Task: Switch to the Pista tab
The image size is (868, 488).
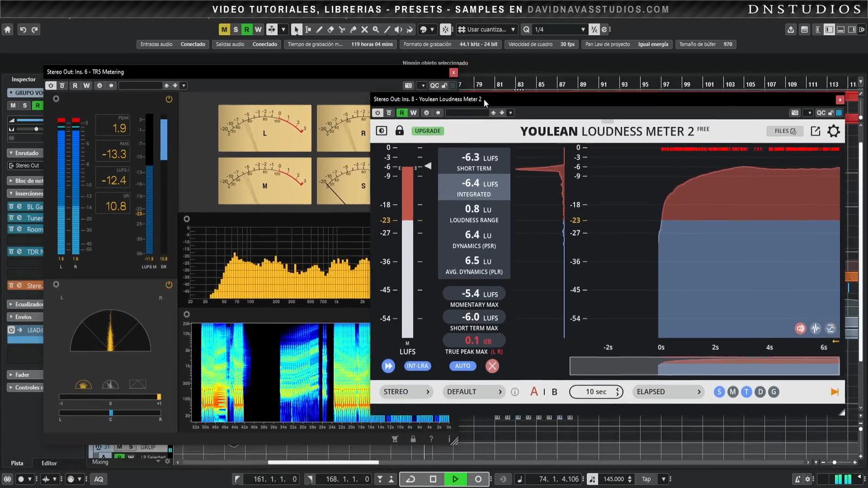Action: click(17, 463)
